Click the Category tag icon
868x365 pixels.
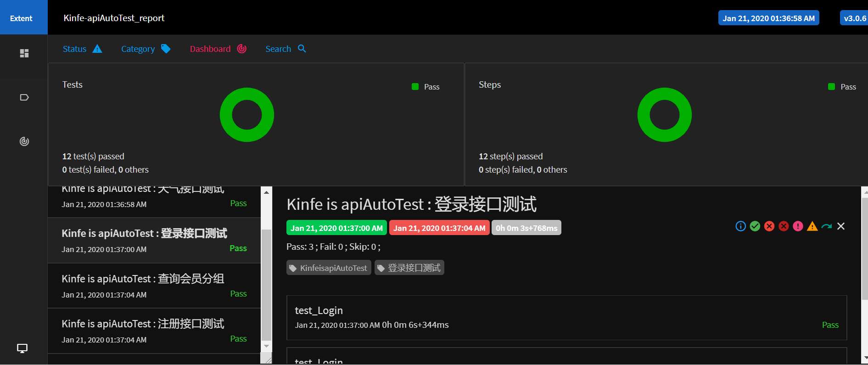pos(166,49)
